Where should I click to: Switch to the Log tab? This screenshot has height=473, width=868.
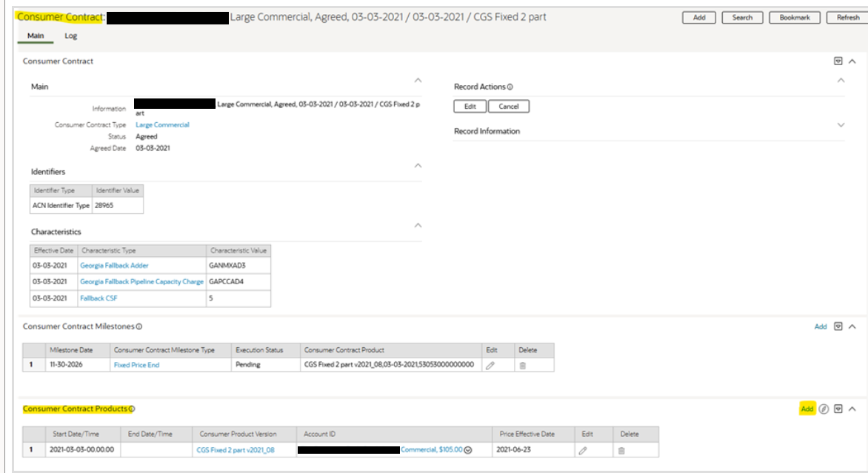[70, 36]
